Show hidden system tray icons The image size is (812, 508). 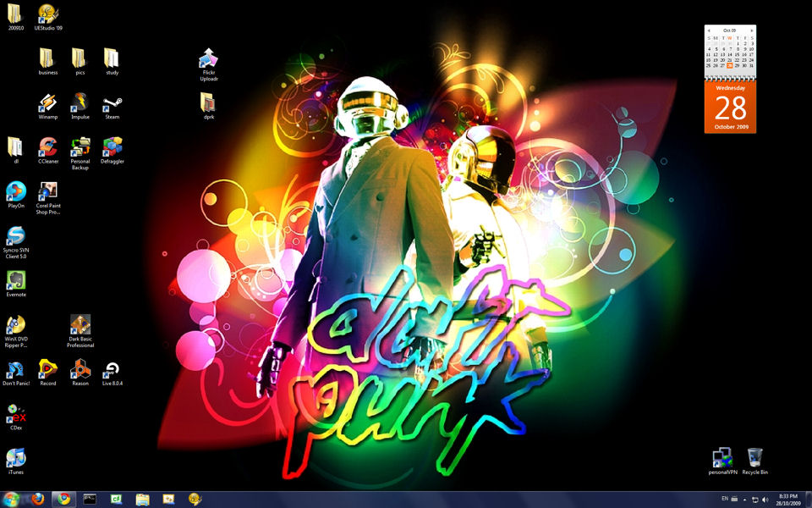click(744, 500)
